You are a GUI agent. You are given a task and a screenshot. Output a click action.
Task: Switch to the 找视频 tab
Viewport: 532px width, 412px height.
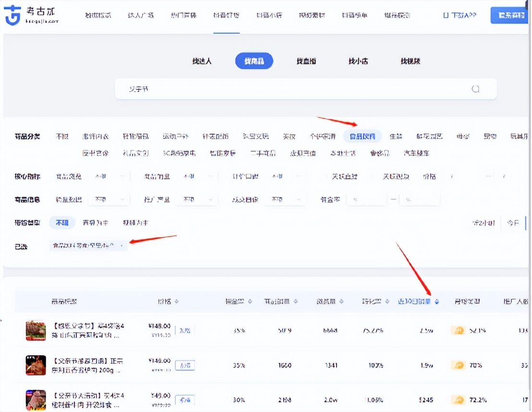tap(411, 61)
